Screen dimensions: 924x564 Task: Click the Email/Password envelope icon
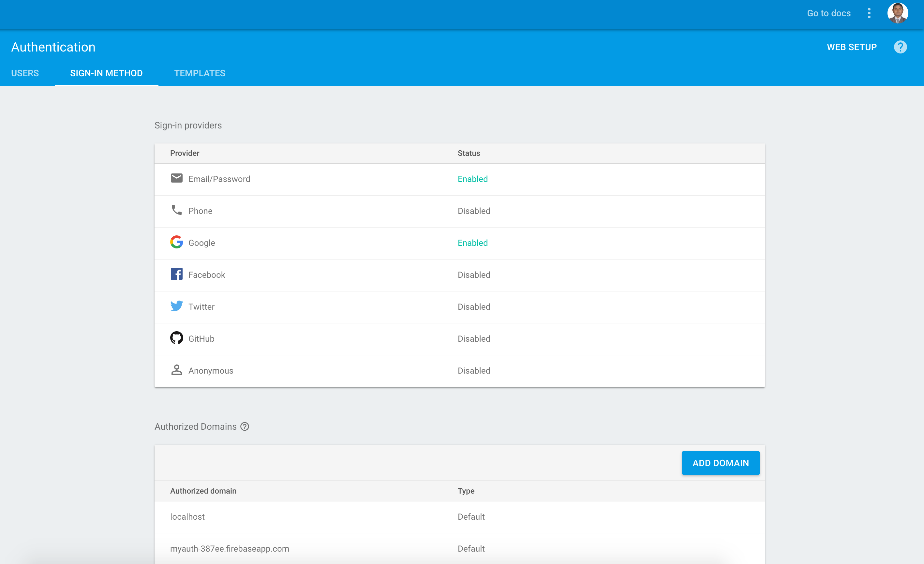176,178
